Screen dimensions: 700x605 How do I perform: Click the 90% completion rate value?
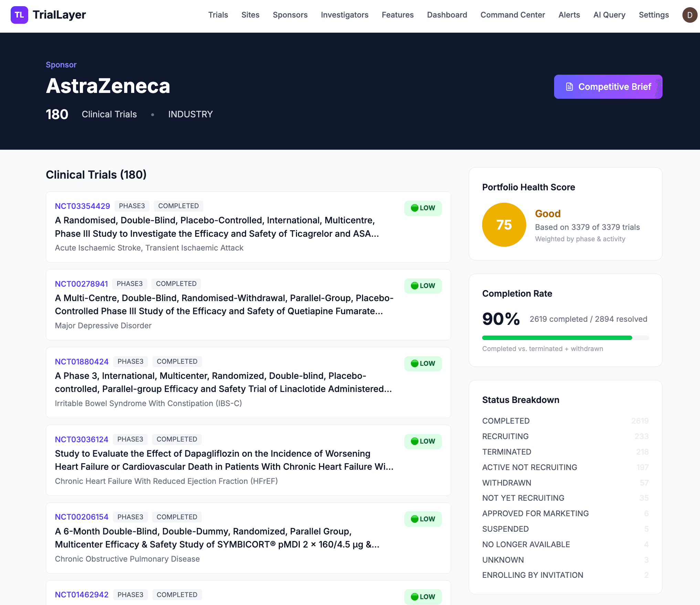pyautogui.click(x=501, y=319)
